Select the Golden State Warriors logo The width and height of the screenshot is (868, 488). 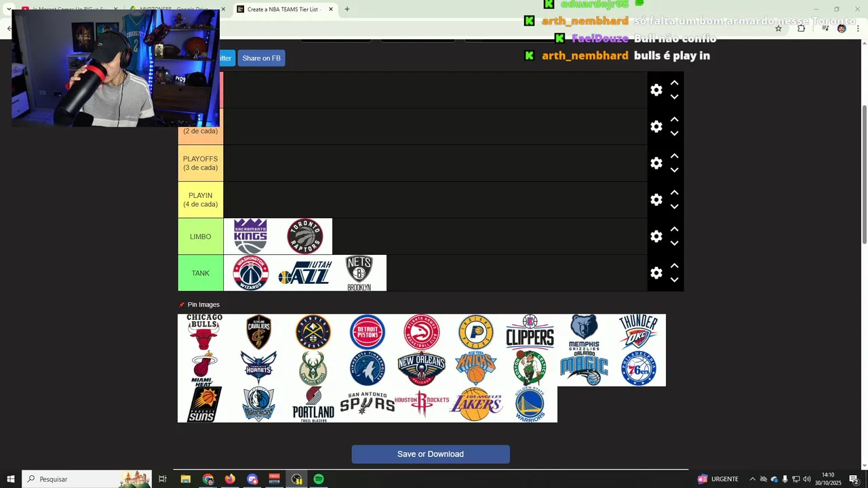530,405
